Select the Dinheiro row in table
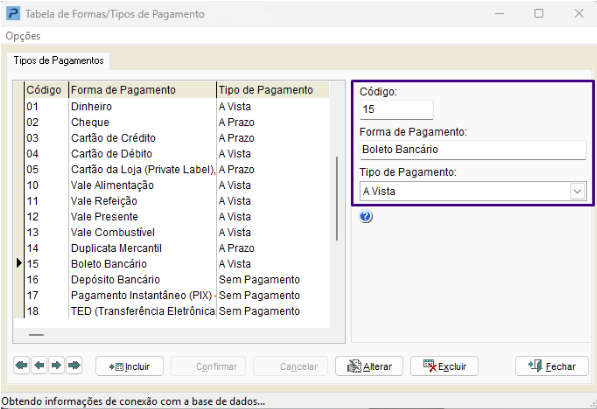The width and height of the screenshot is (597, 409). 172,107
